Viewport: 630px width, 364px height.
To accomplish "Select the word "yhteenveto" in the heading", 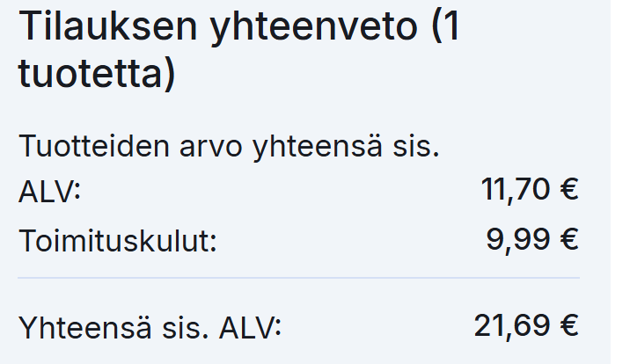I will 314,27.
